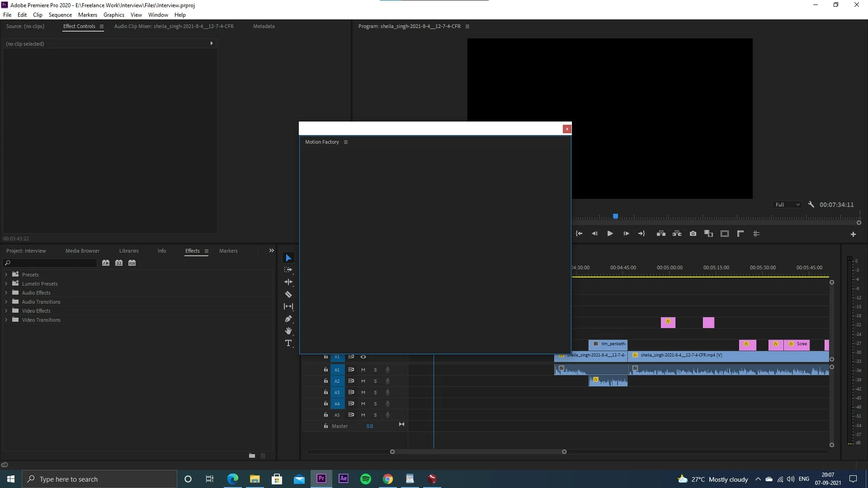Viewport: 868px width, 488px height.
Task: Expand the Audio Transitions folder
Action: [6, 302]
